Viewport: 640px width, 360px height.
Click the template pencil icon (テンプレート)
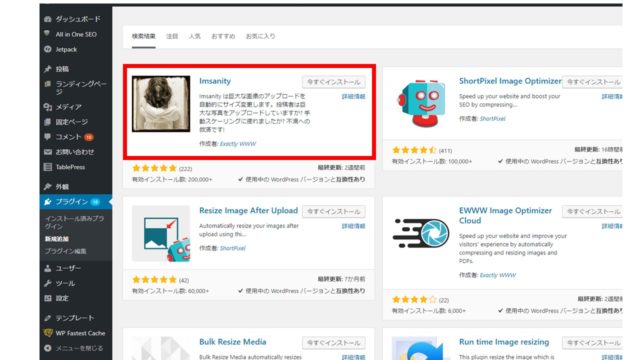[x=48, y=318]
